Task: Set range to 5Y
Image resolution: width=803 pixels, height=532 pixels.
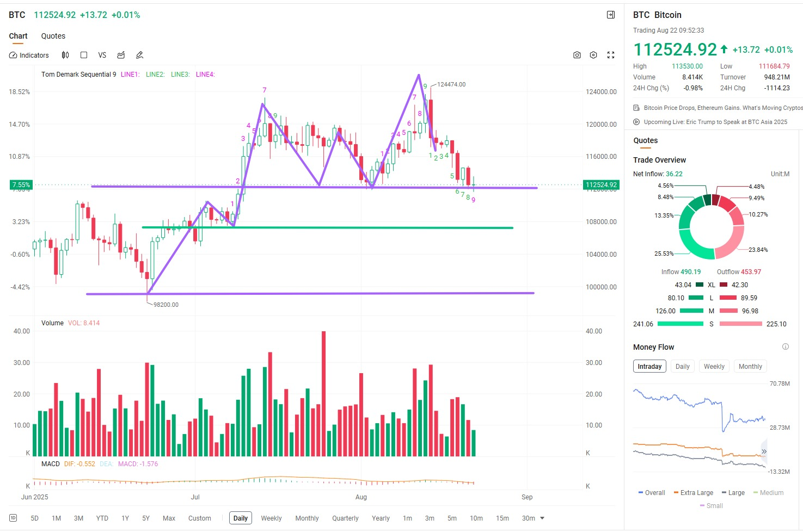Action: point(146,518)
